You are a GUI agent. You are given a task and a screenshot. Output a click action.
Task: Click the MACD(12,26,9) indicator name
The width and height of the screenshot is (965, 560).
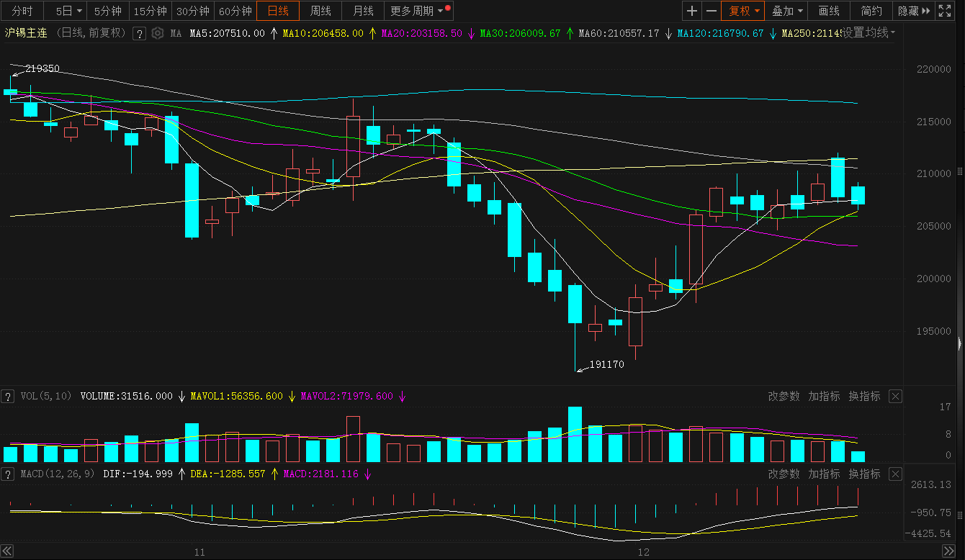(57, 474)
